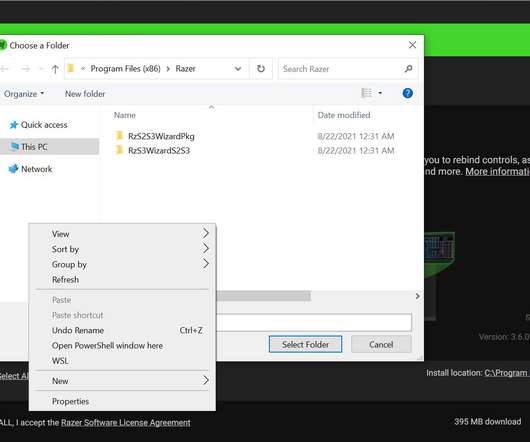
Task: Click the breadcrumb chevron after Program Files (x86)
Action: (168, 69)
